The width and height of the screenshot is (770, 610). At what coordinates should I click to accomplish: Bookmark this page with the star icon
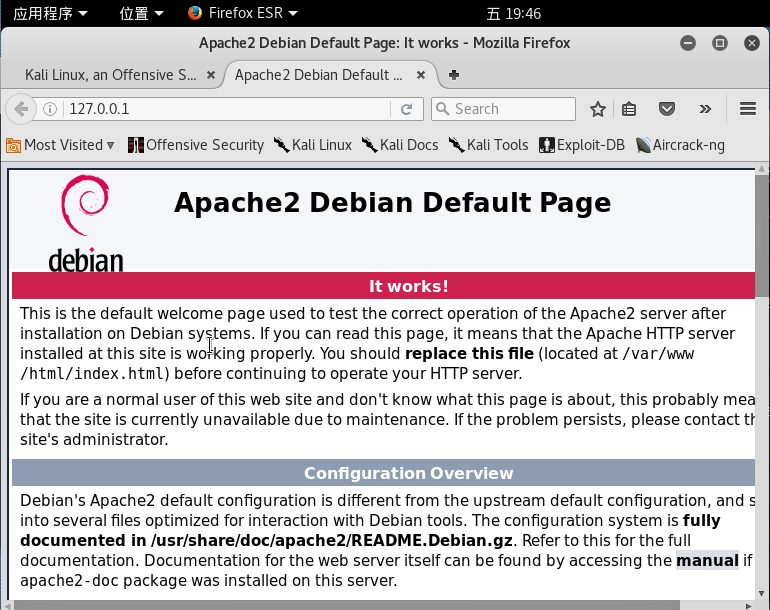coord(598,109)
